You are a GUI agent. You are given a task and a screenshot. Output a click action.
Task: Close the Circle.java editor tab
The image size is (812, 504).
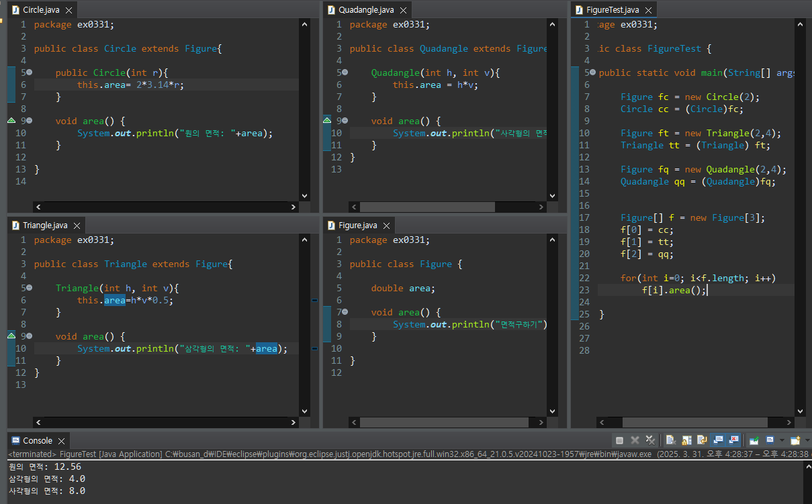click(69, 10)
